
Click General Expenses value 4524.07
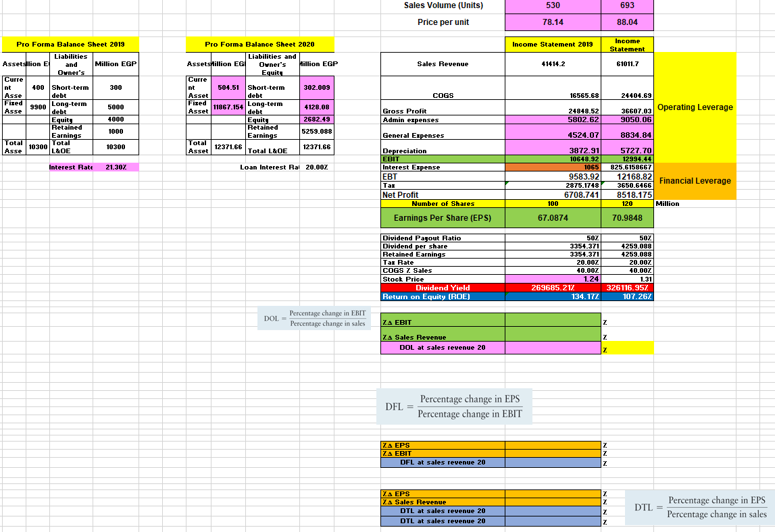point(553,132)
